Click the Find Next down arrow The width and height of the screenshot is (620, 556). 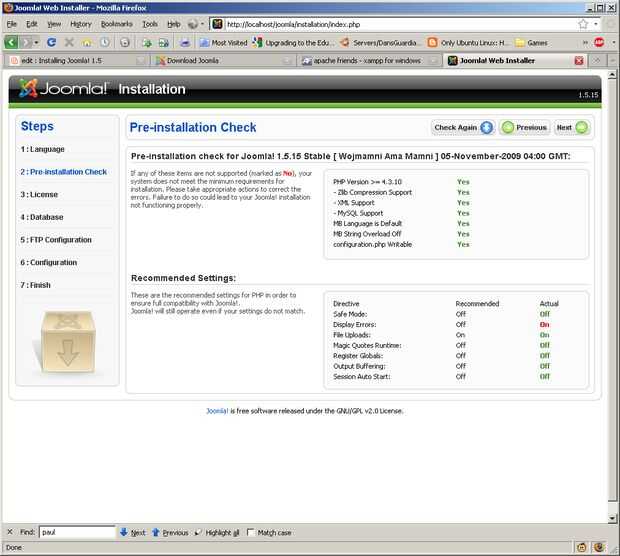click(124, 532)
